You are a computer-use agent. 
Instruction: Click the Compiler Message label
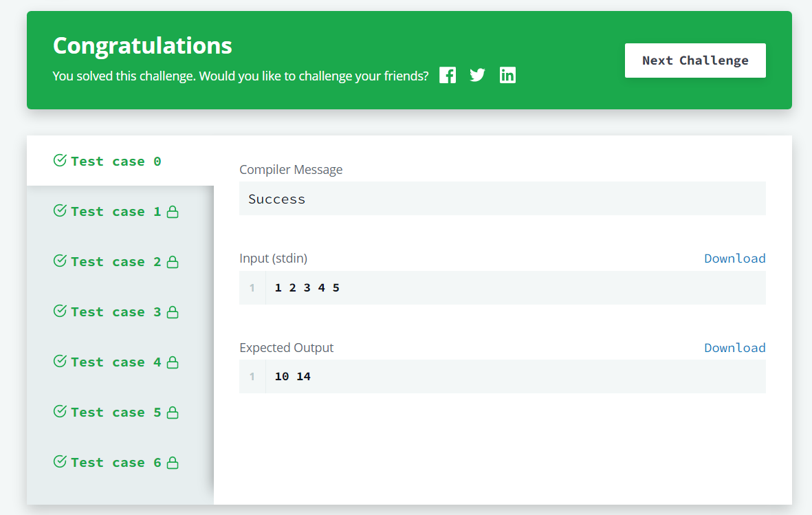coord(291,169)
